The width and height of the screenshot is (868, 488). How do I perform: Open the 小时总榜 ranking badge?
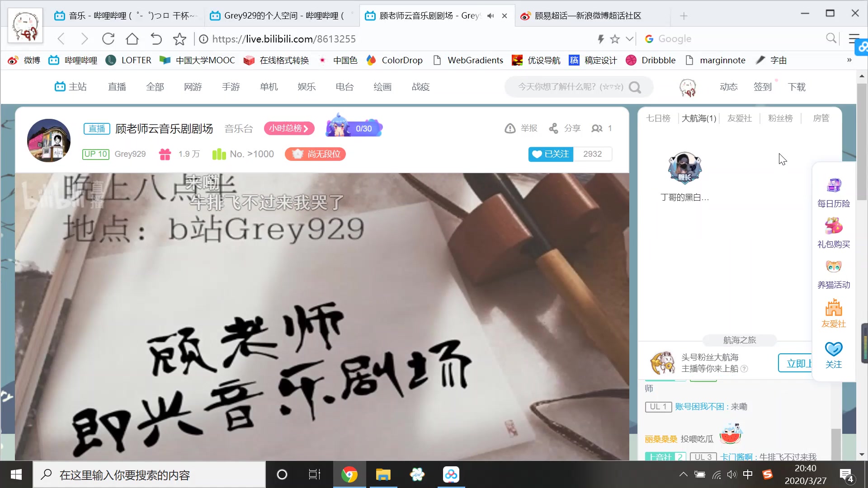tap(289, 128)
